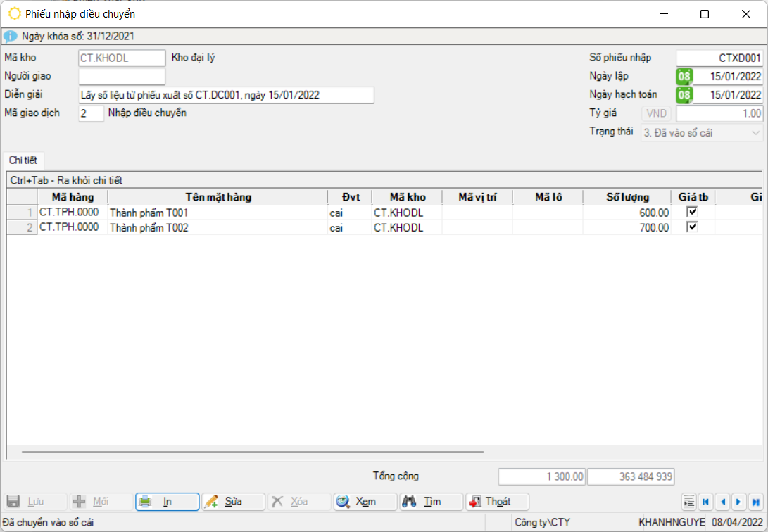This screenshot has height=532, width=768.
Task: Open the record list icon
Action: coord(688,502)
